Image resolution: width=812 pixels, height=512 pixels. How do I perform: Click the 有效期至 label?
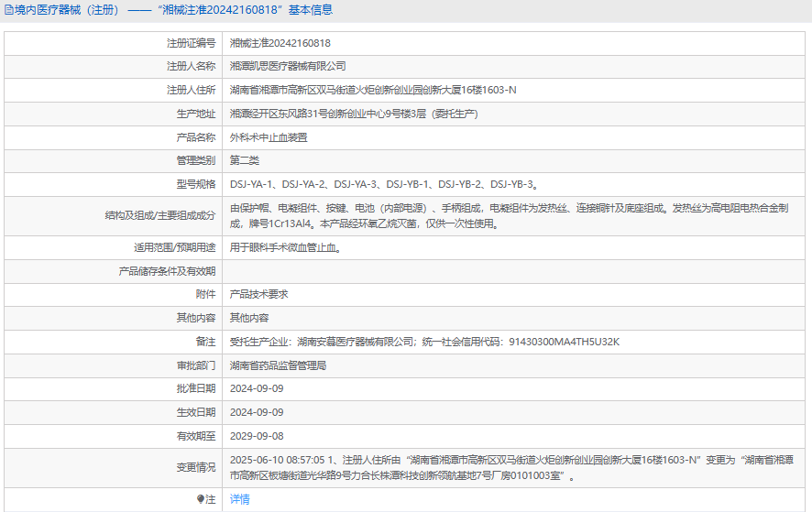196,436
